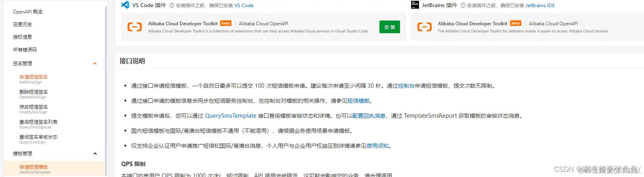Click the VS Code logo icon
This screenshot has height=177, width=644.
125,5
